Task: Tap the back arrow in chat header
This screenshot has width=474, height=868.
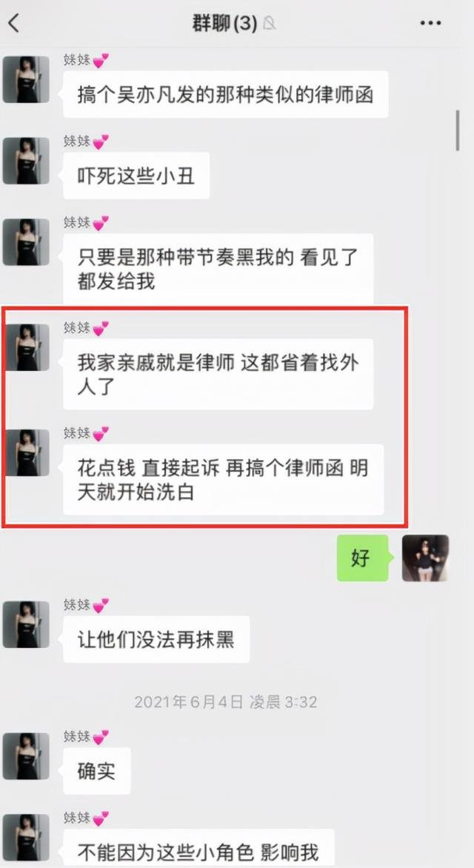Action: tap(14, 24)
